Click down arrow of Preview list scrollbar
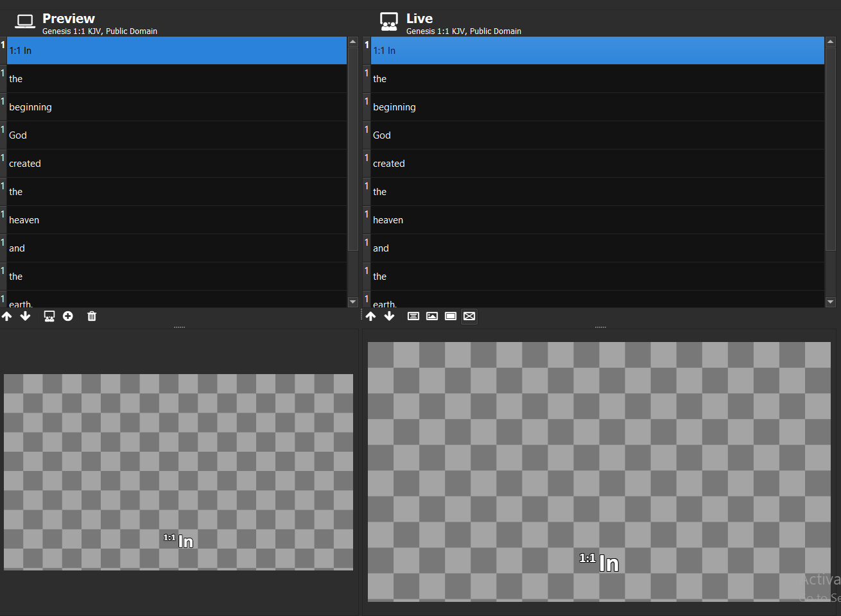Viewport: 841px width, 616px height. point(352,302)
